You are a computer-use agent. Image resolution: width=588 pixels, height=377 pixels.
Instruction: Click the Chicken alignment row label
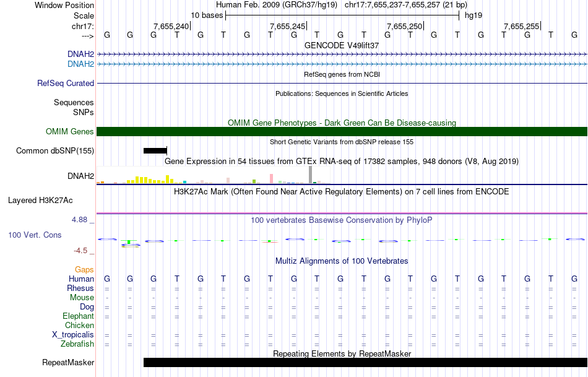(x=79, y=325)
